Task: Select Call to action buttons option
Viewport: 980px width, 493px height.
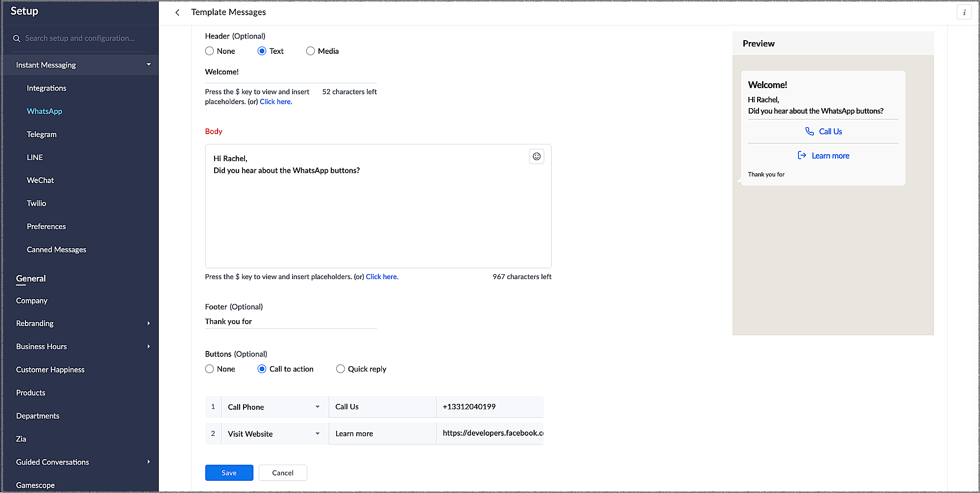Action: [262, 369]
